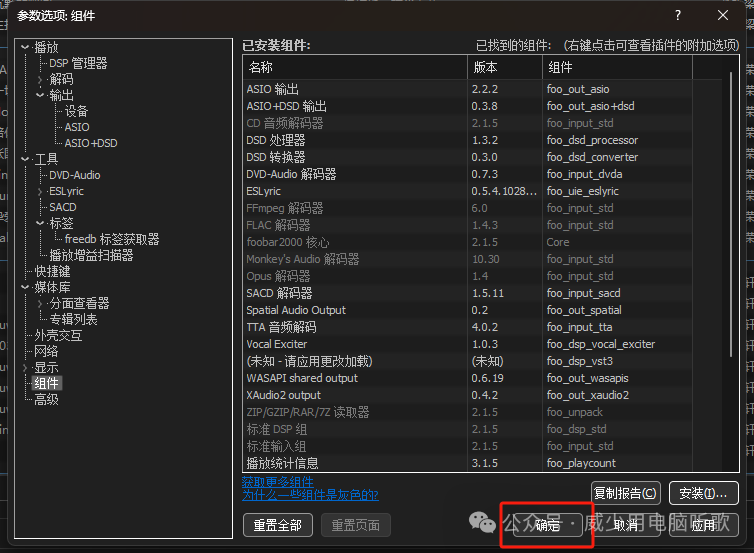
Task: Click the 重置全部 button
Action: click(x=278, y=525)
